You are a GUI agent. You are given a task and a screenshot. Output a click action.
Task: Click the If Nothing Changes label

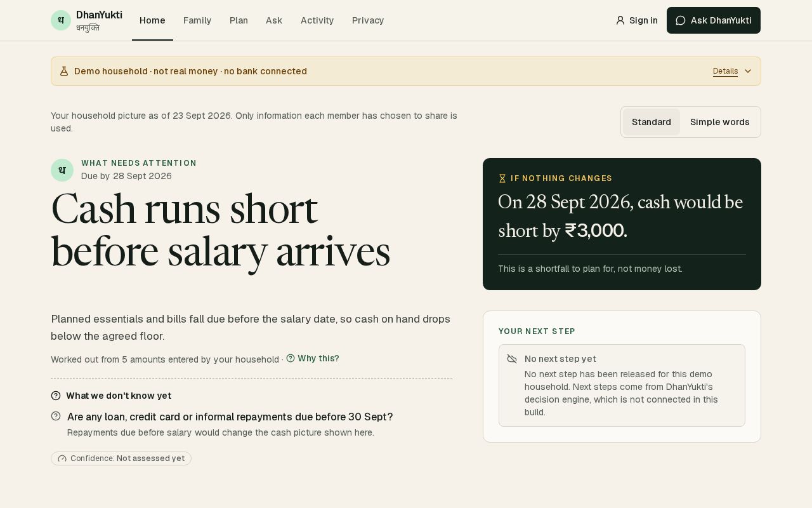tap(561, 178)
